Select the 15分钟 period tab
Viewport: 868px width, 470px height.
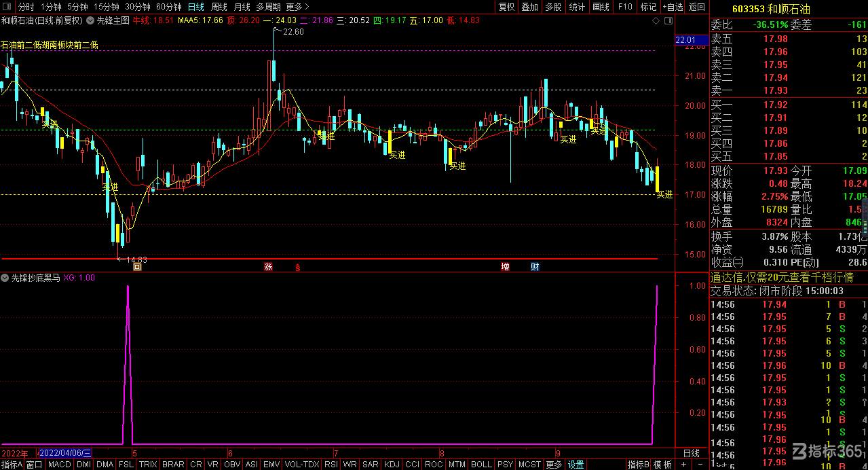[x=107, y=7]
